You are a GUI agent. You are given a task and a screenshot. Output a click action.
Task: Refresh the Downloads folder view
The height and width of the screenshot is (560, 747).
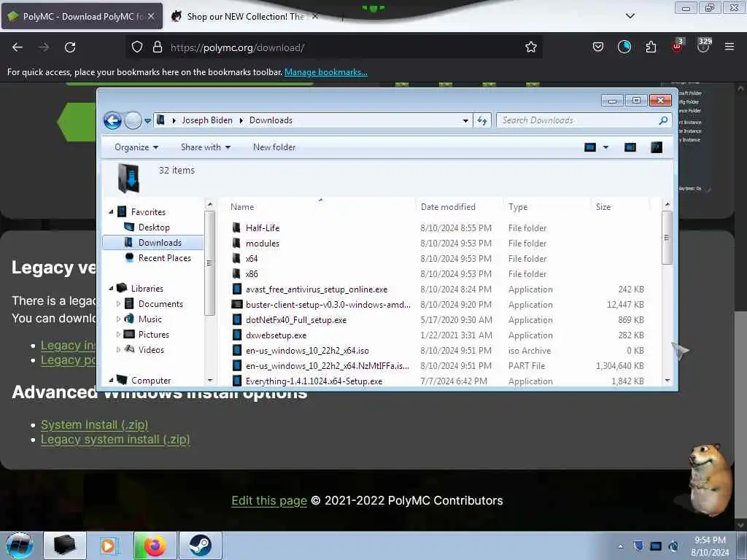click(482, 120)
